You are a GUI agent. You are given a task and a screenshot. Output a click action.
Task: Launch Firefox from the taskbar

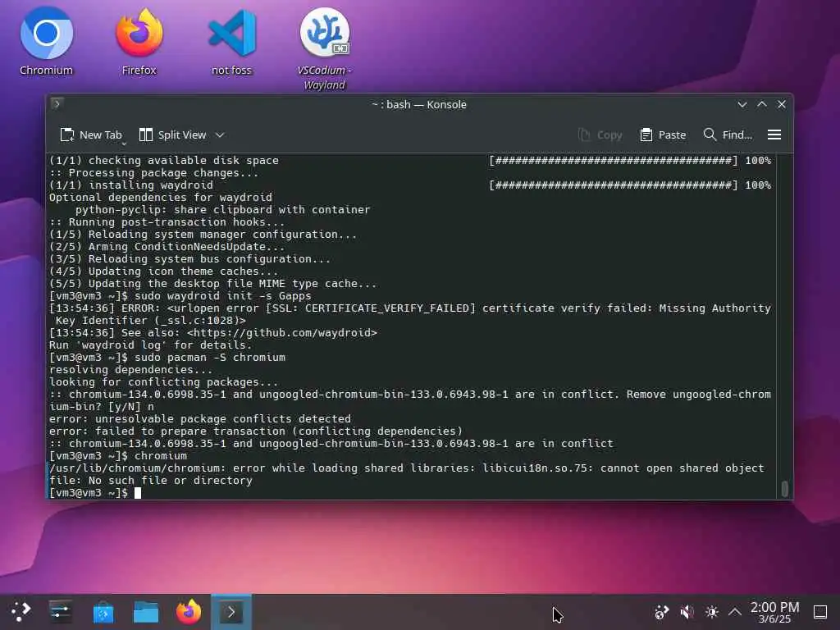coord(189,612)
